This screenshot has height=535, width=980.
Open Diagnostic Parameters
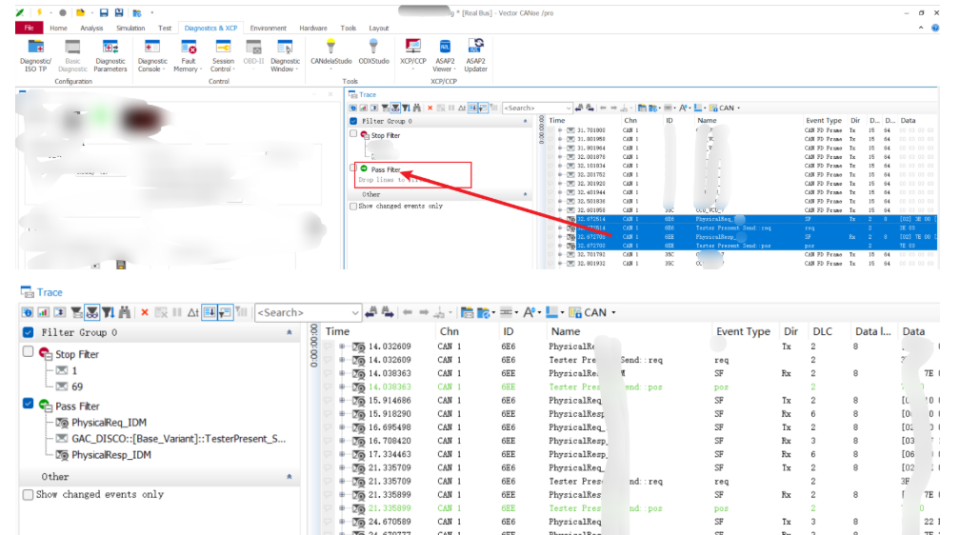click(x=110, y=55)
